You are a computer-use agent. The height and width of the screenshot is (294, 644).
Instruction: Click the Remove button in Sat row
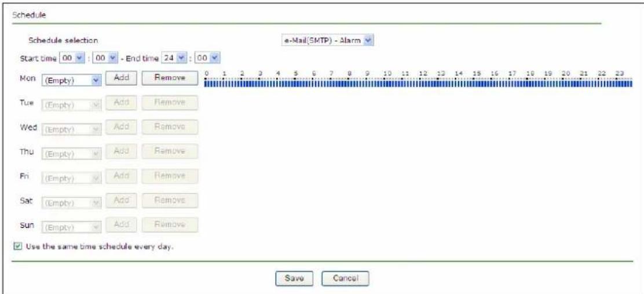coord(170,200)
